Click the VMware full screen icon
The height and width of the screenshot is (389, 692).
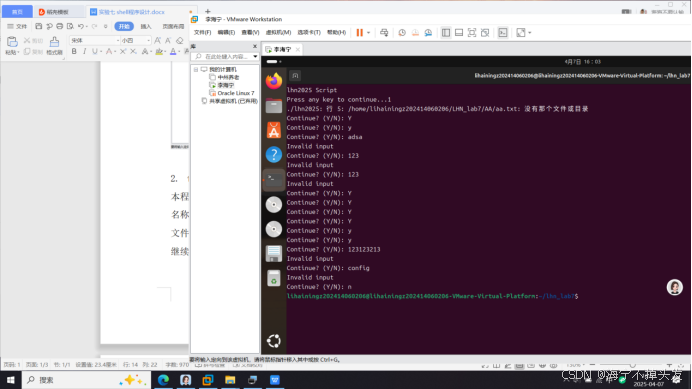tap(472, 33)
